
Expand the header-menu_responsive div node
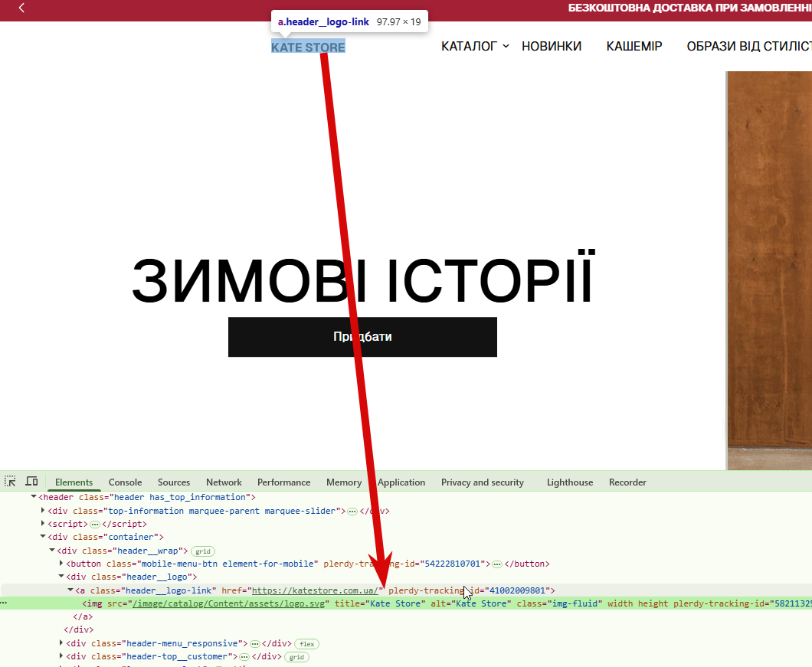coord(61,642)
